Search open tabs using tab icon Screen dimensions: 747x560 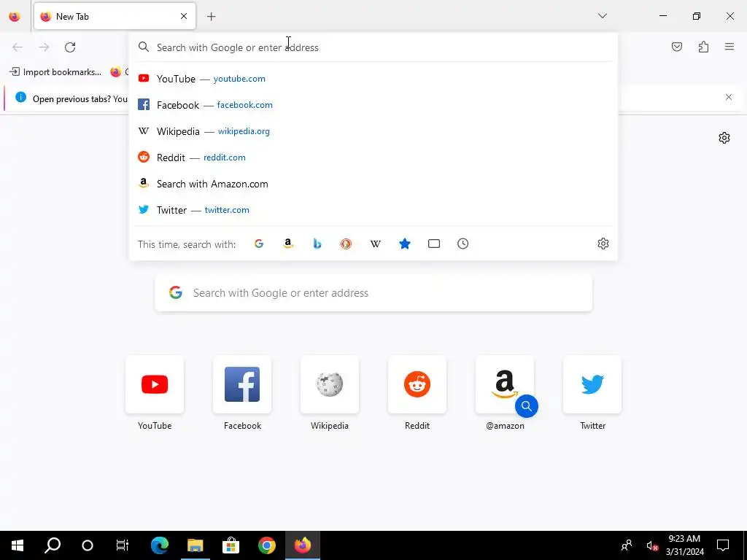click(x=433, y=244)
